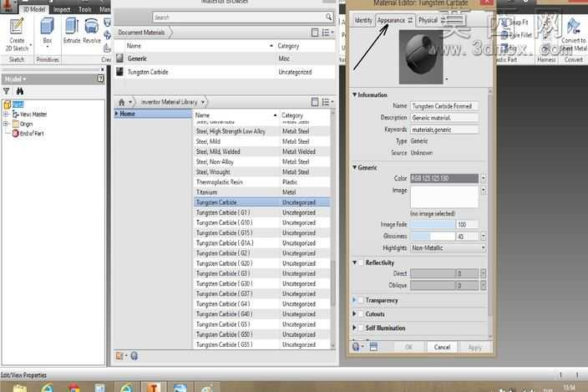Enable the Cutouts checkbox
Screen dimensions: 588x392
tap(361, 314)
